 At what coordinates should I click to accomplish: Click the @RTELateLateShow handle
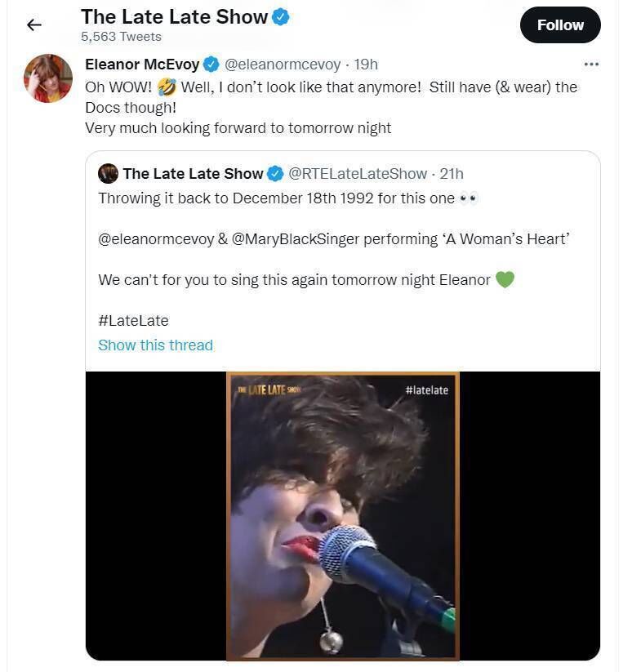[x=358, y=173]
